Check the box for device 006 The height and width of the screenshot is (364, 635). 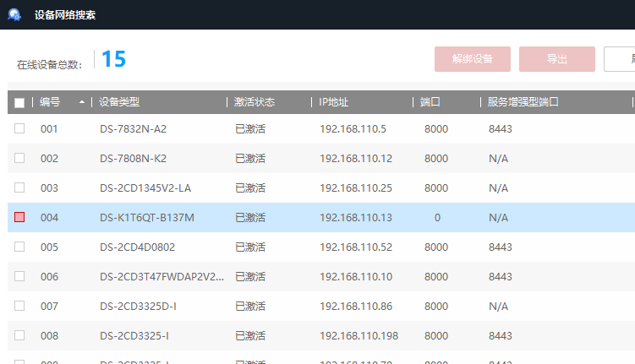(x=19, y=276)
